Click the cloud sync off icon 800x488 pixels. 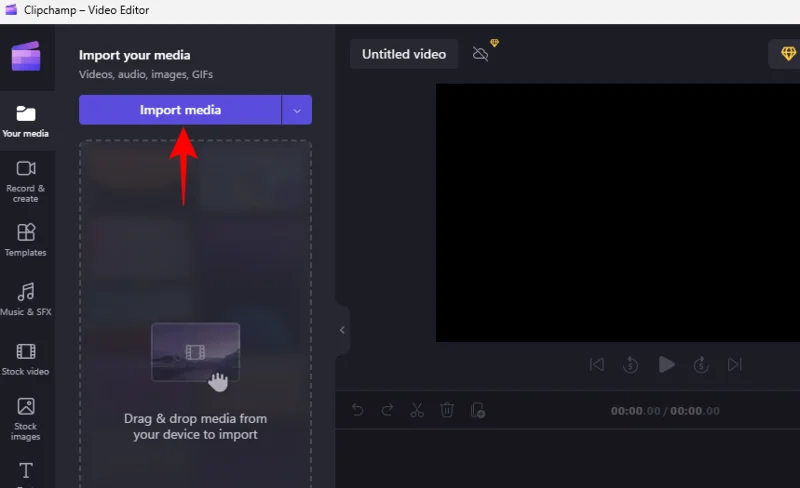click(x=481, y=54)
